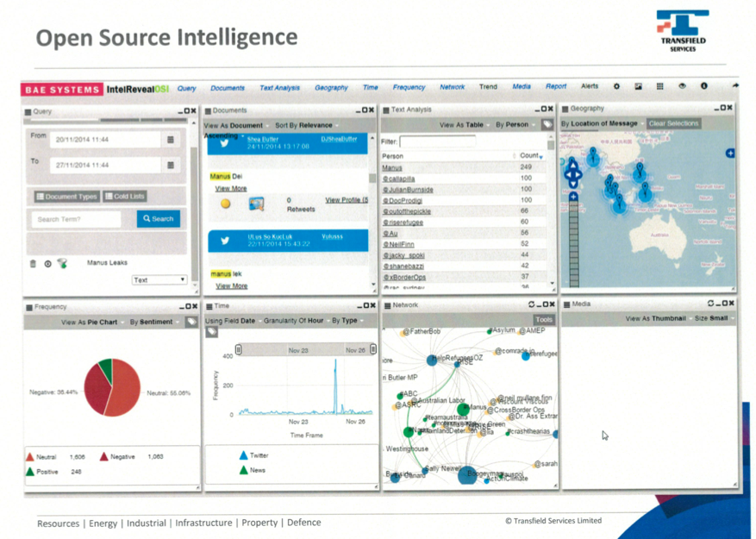Toggle the eye icon in top bar
The image size is (756, 539).
coord(682,86)
